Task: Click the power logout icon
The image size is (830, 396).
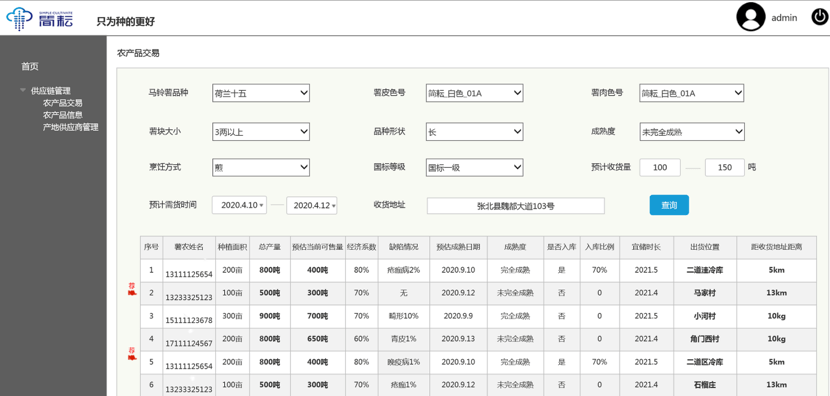Action: [818, 17]
